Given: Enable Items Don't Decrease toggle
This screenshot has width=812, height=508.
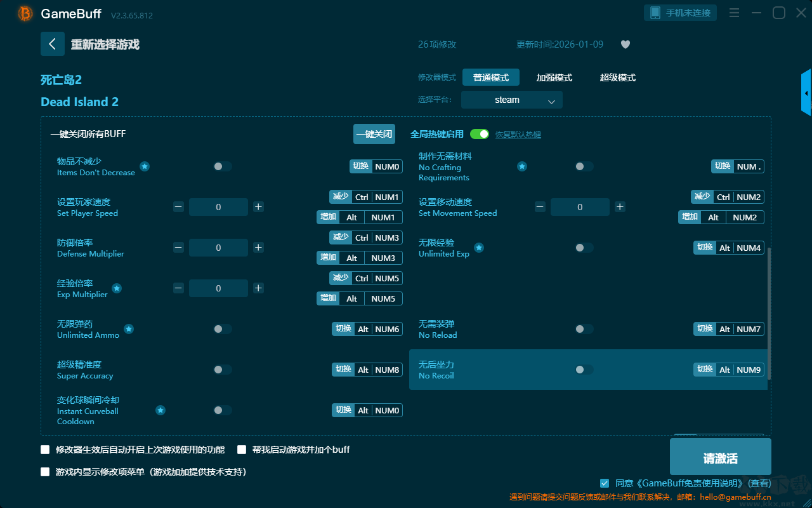Looking at the screenshot, I should coord(223,166).
